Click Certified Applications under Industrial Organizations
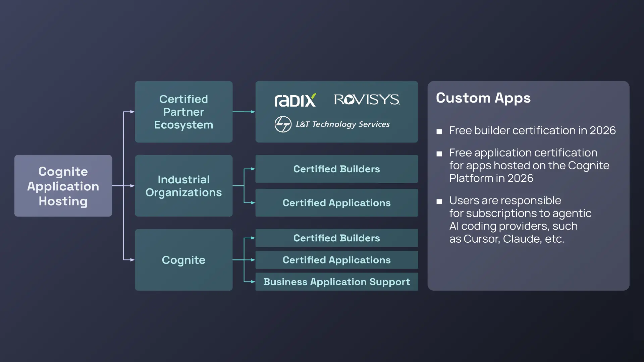The image size is (644, 362). click(x=336, y=203)
